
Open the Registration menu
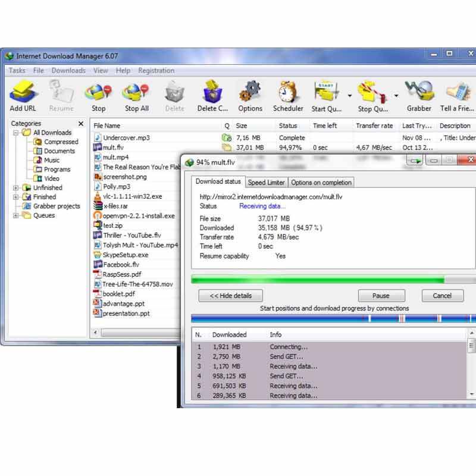point(156,70)
